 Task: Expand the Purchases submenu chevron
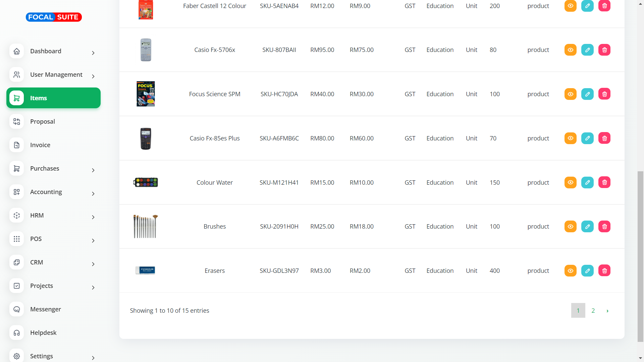point(93,170)
